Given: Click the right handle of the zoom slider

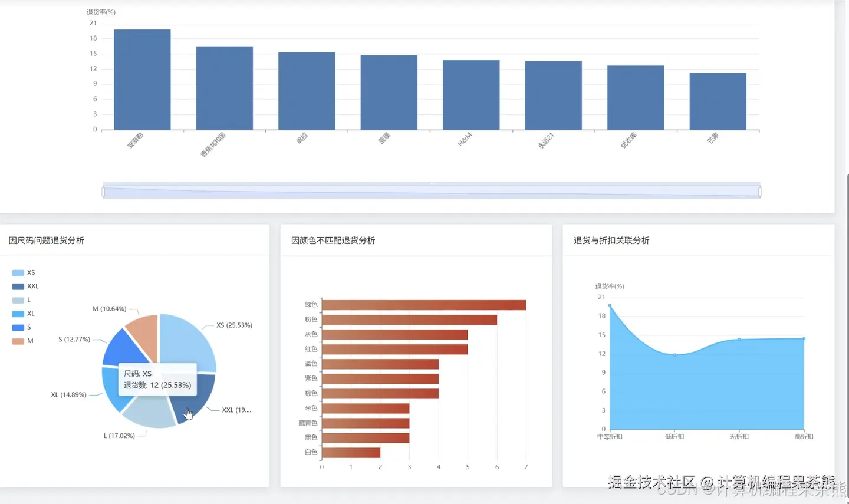Looking at the screenshot, I should tap(760, 192).
